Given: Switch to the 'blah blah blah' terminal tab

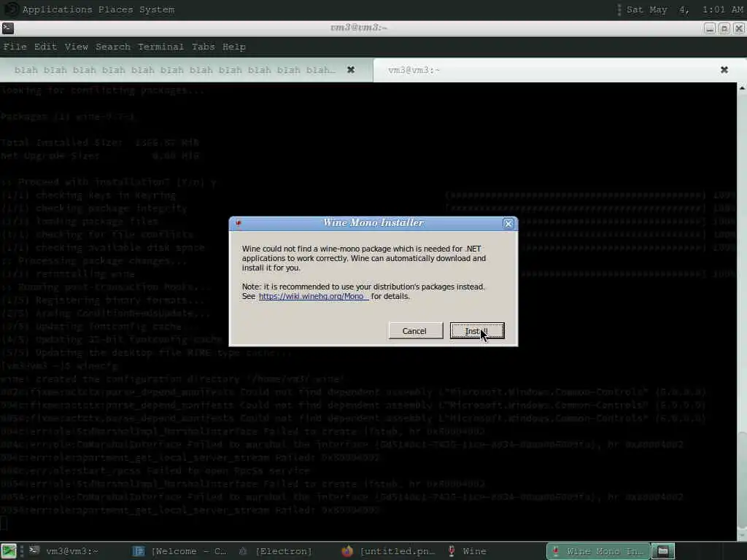Looking at the screenshot, I should point(186,70).
